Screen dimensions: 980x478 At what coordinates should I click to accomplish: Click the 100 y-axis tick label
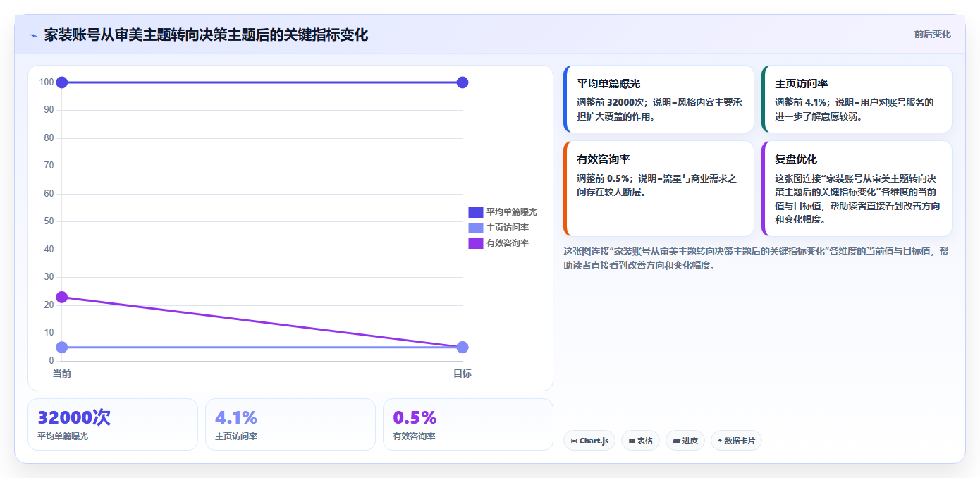point(47,82)
